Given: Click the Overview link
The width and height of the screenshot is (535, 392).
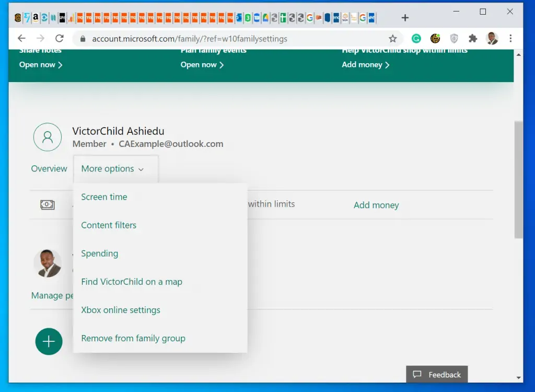Looking at the screenshot, I should tap(49, 169).
